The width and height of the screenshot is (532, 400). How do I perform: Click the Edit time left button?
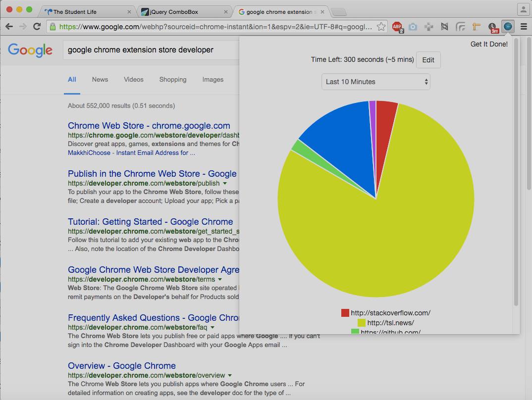click(x=428, y=60)
